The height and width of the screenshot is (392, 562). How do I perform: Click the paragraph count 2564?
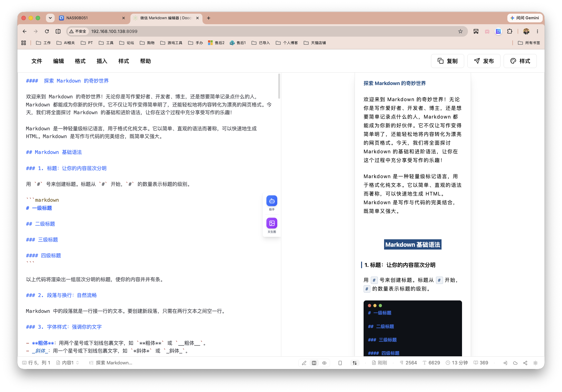point(408,363)
